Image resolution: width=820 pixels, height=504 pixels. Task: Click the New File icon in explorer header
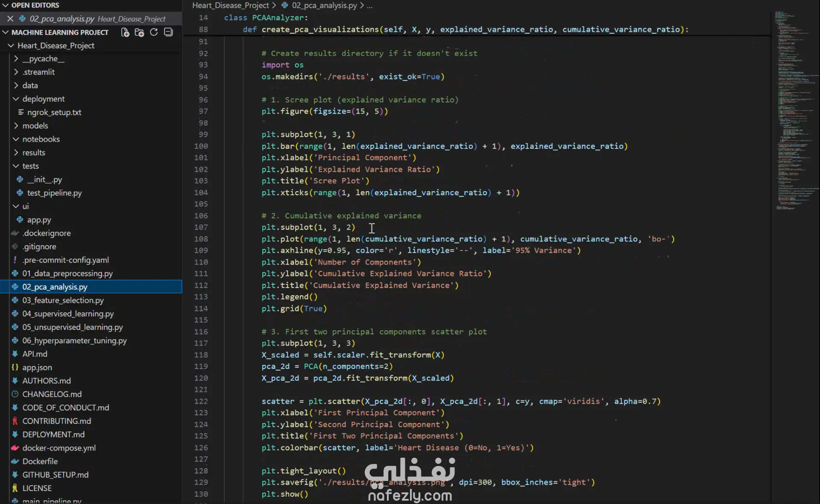pyautogui.click(x=125, y=32)
